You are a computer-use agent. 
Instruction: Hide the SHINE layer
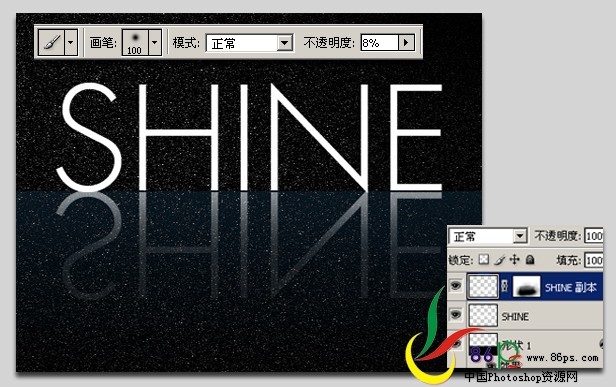[456, 314]
